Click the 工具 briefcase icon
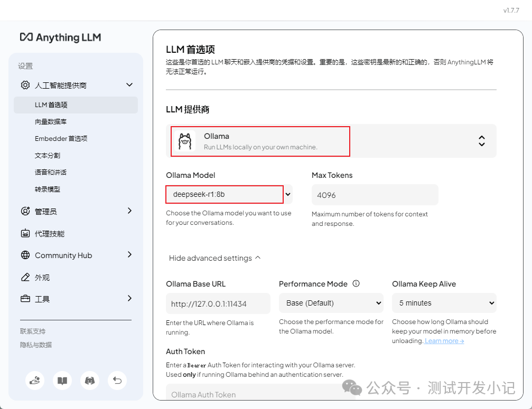Viewport: 532px width, 409px height. coord(25,299)
